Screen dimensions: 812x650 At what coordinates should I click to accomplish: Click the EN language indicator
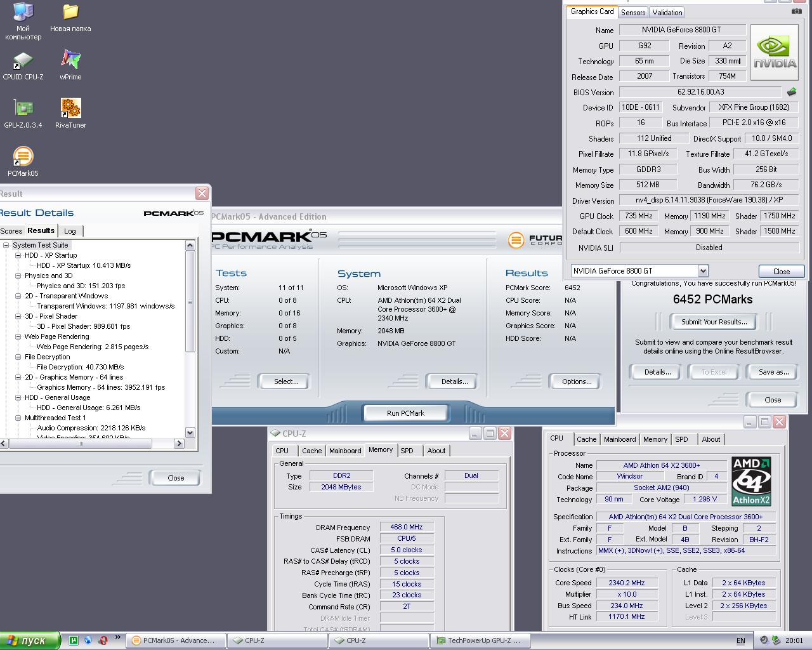pos(741,640)
